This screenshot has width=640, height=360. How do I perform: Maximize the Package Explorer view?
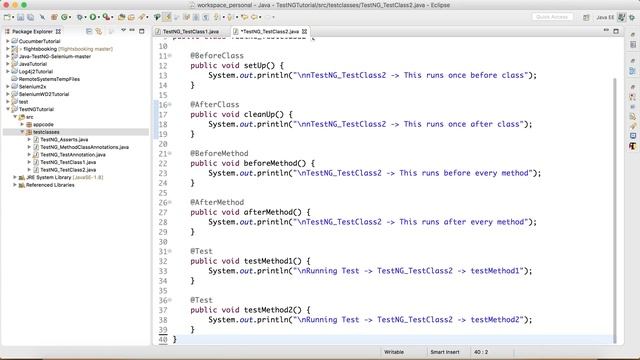[142, 31]
